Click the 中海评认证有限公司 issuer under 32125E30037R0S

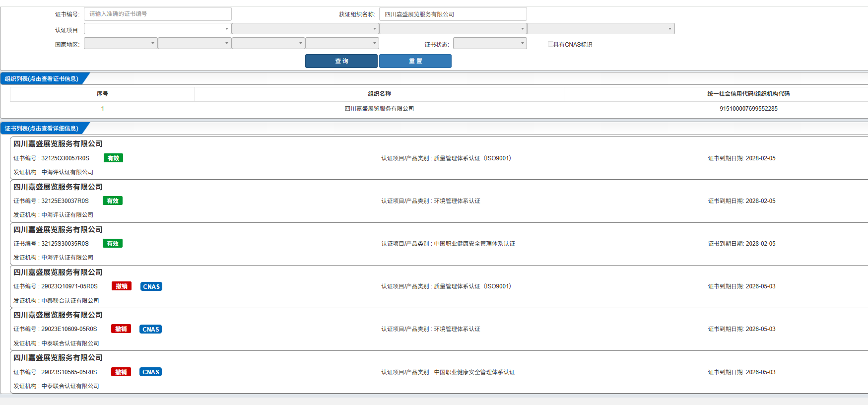67,215
